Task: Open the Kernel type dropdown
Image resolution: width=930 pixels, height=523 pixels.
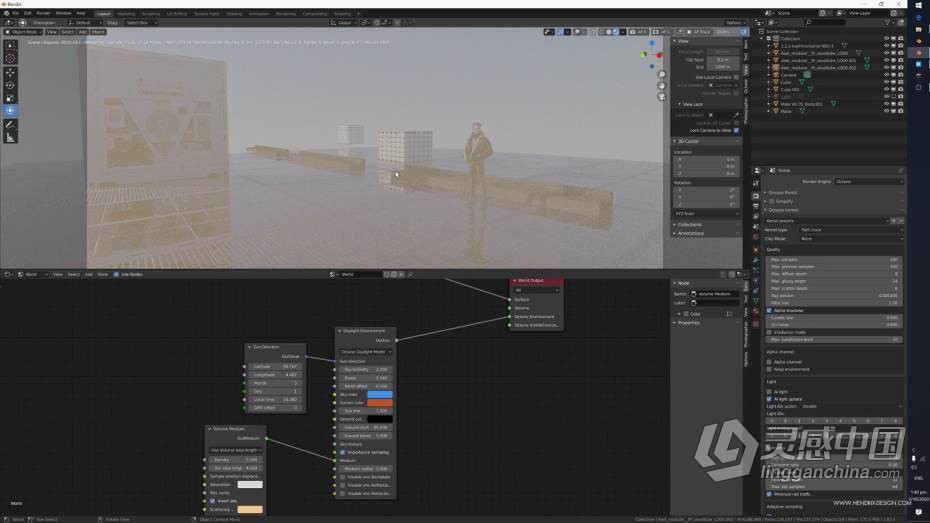Action: click(851, 229)
